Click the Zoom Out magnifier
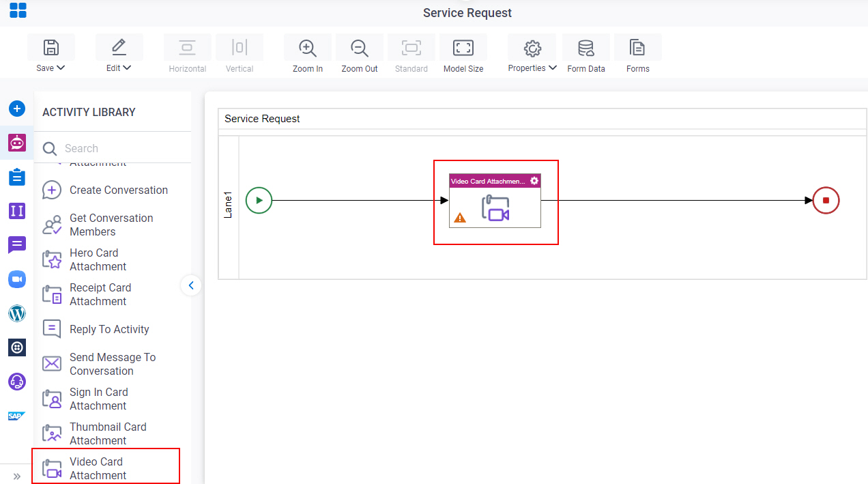This screenshot has height=484, width=868. pos(360,48)
